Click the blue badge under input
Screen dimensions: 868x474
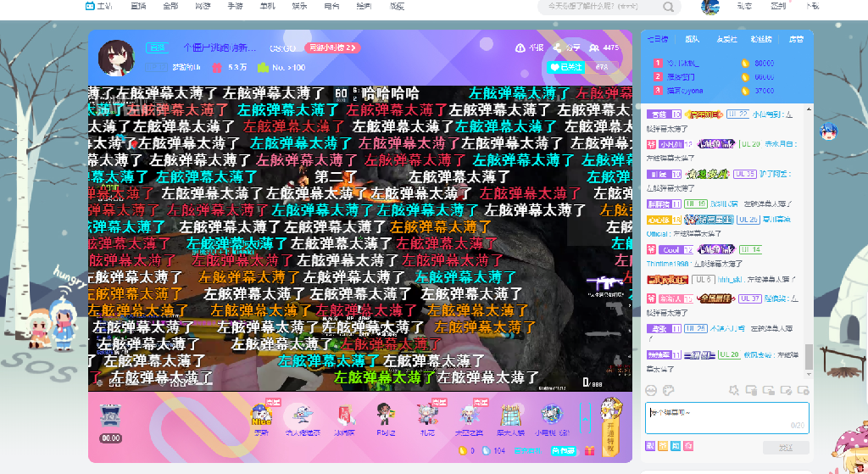pos(676,446)
